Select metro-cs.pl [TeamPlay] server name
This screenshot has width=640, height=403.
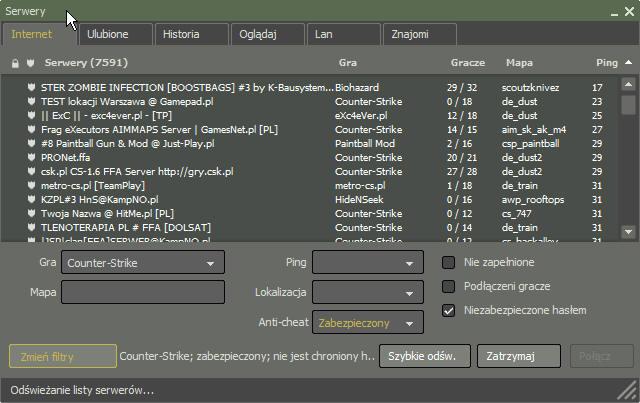click(93, 185)
